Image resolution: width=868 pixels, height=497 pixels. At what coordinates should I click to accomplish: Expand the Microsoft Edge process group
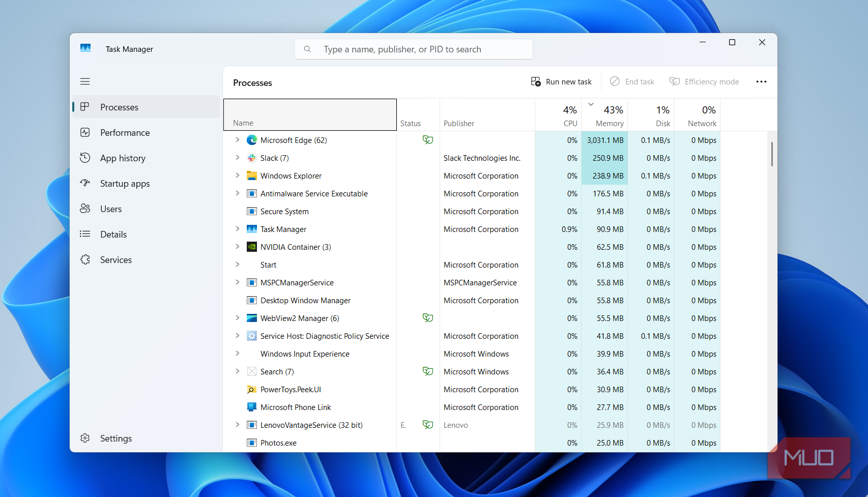(237, 140)
